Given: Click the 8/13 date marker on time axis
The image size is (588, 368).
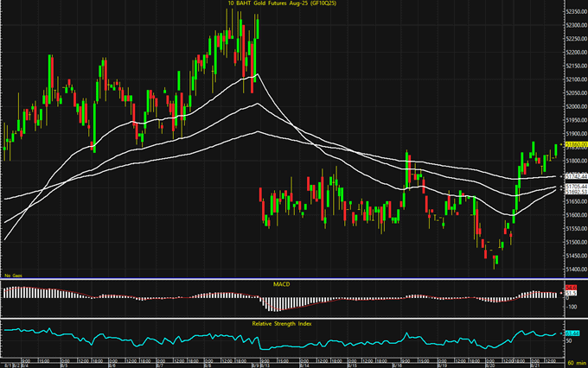Looking at the screenshot, I should click(x=265, y=363).
